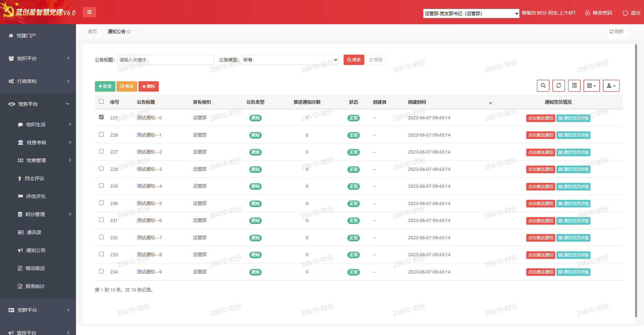Click the lock icon for 修改密码
Image resolution: width=644 pixels, height=335 pixels.
587,13
